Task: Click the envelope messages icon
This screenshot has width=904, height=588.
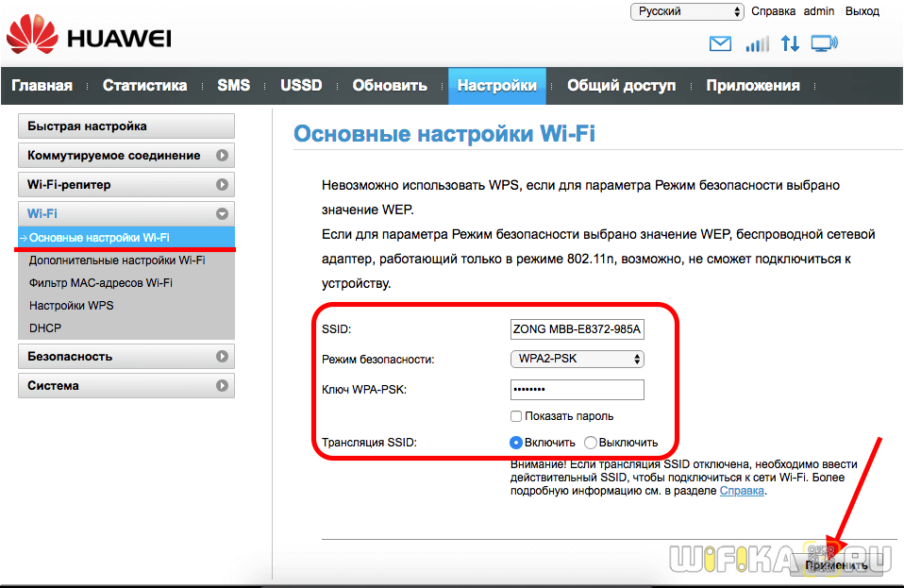Action: [x=720, y=43]
